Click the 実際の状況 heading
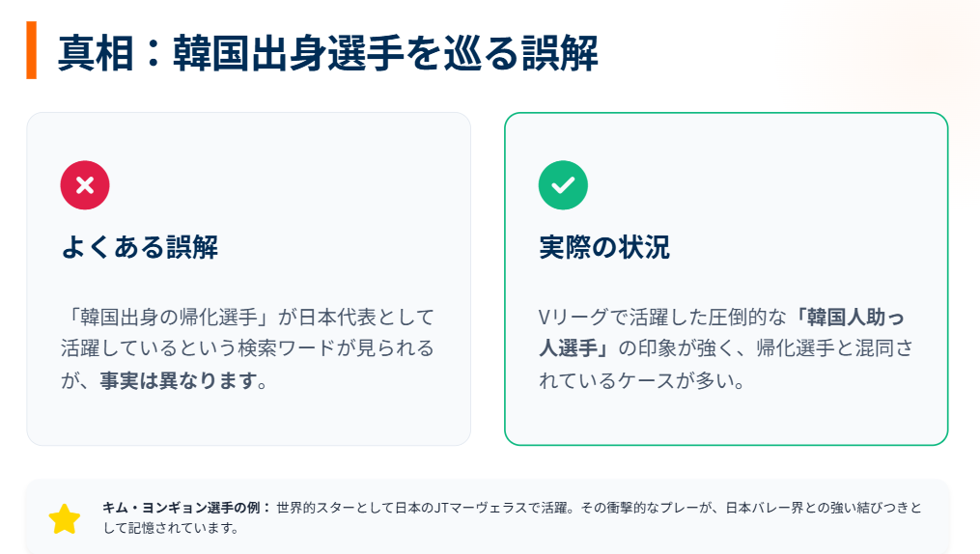 pyautogui.click(x=603, y=247)
